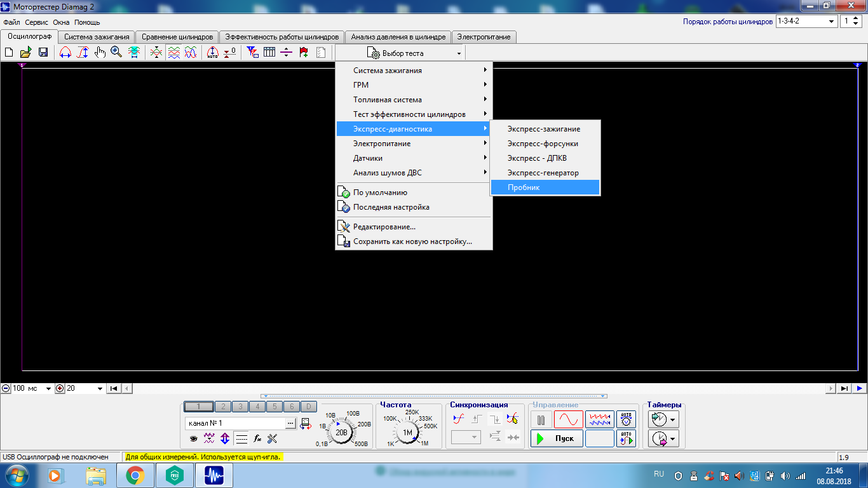
Task: Select the horizontal measurement cursor tool
Action: coord(65,53)
